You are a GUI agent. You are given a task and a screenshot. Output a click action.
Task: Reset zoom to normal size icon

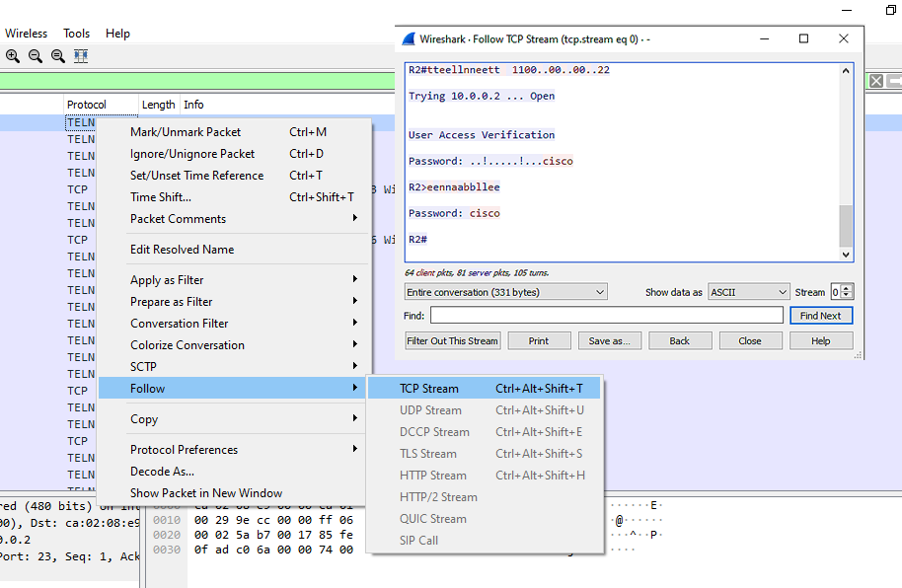click(x=58, y=56)
